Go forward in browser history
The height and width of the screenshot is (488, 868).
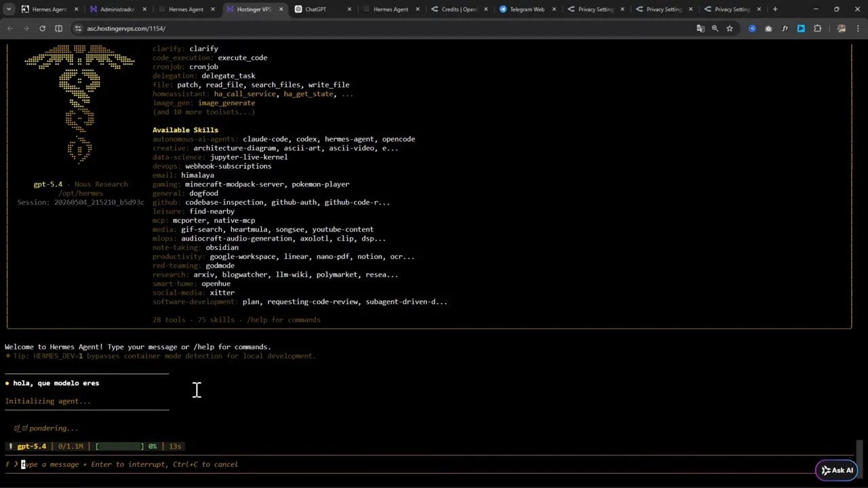(26, 28)
